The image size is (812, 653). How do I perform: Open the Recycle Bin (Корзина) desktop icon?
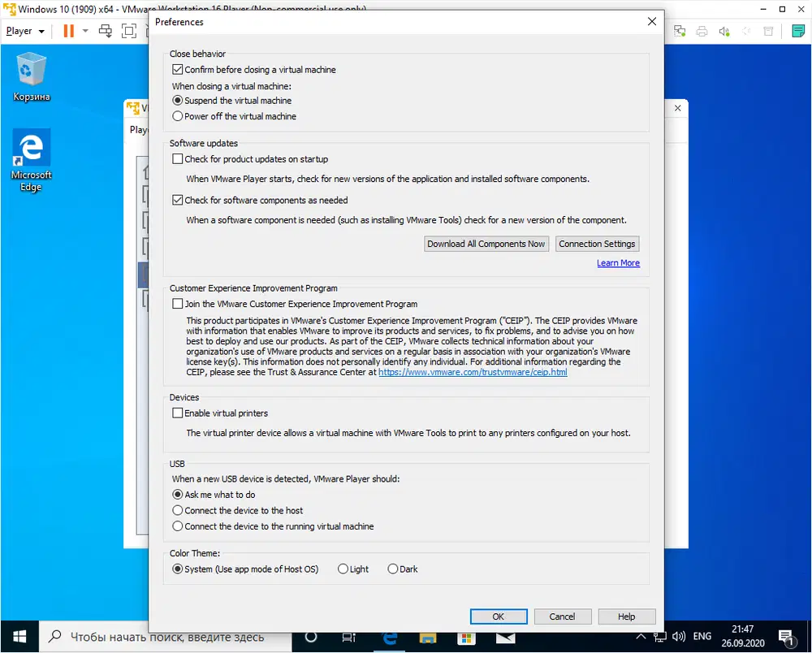31,76
